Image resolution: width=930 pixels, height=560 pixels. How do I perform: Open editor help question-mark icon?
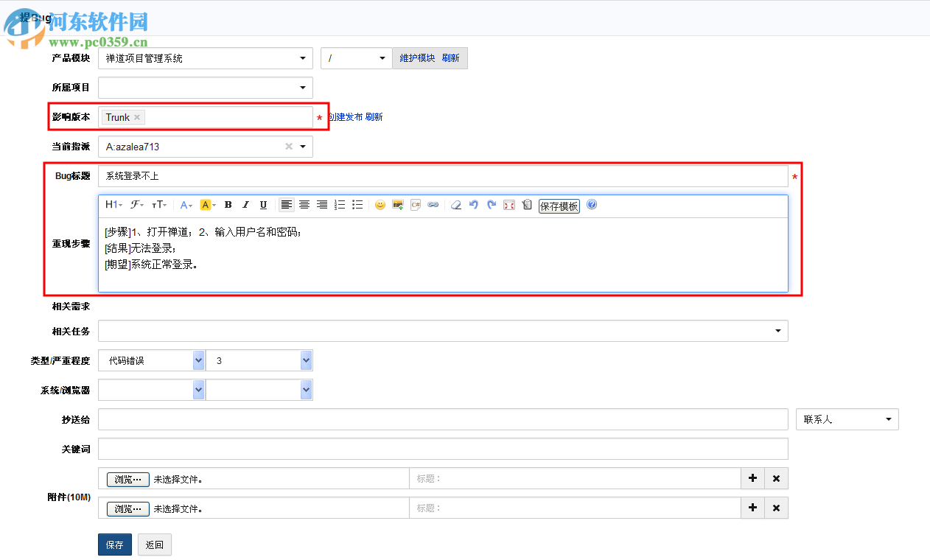tap(592, 205)
